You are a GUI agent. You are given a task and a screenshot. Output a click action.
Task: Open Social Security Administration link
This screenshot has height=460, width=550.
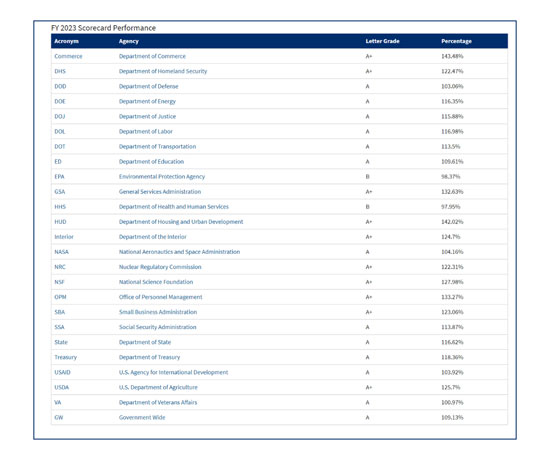point(157,328)
